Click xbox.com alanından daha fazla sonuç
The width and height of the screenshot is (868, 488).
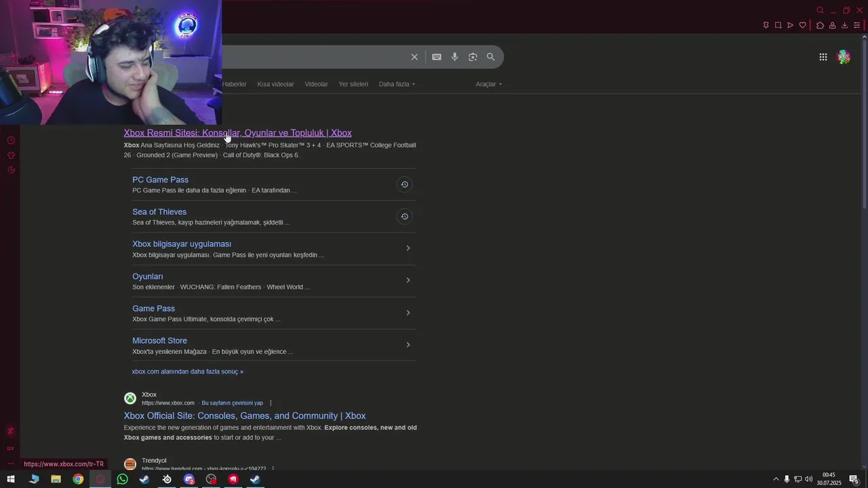(x=187, y=371)
